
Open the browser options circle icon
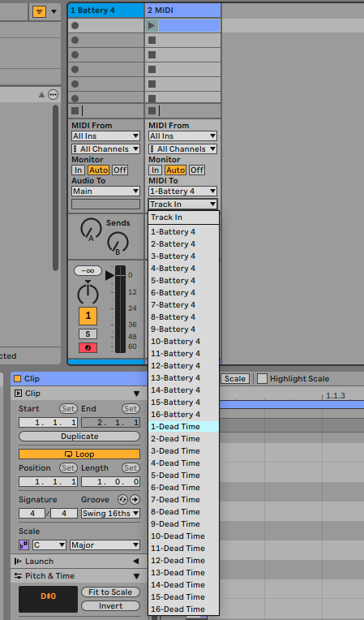click(x=53, y=94)
